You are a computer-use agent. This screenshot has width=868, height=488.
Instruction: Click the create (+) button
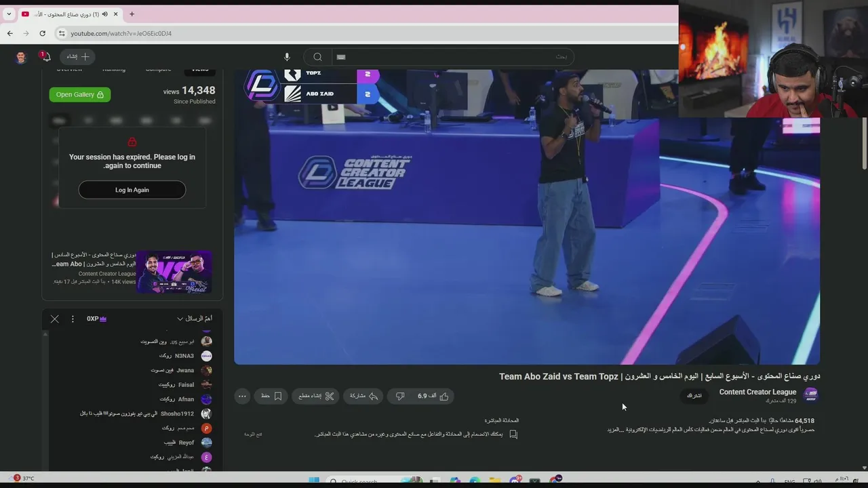tap(78, 57)
